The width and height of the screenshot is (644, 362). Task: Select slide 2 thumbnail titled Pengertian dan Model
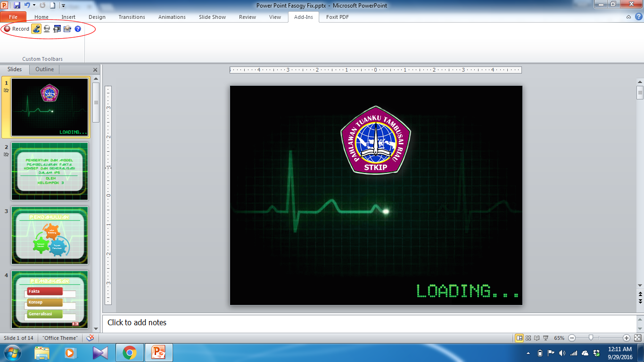click(x=50, y=172)
